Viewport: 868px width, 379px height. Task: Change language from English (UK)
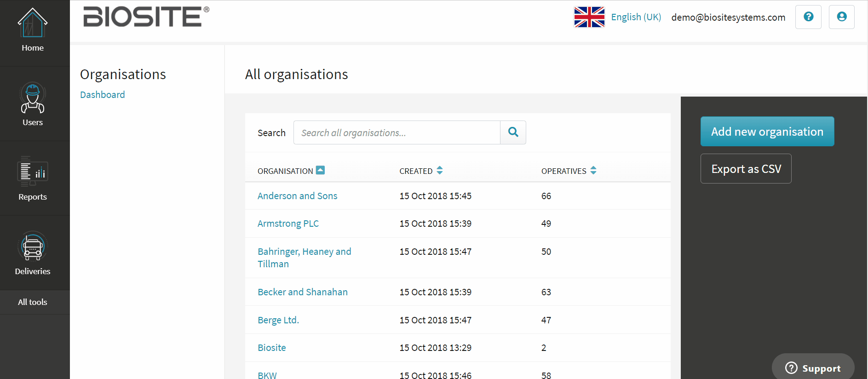coord(636,17)
